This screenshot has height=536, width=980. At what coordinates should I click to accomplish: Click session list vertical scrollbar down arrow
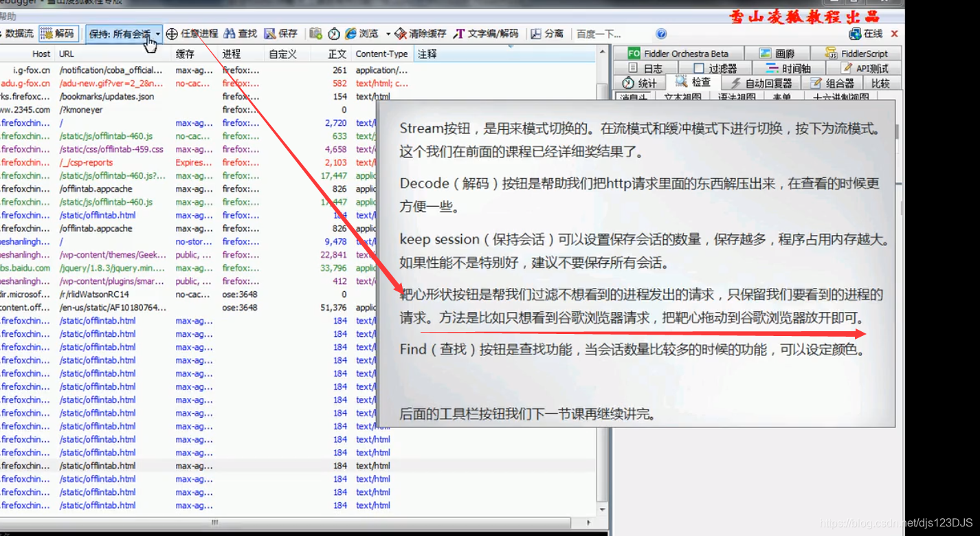click(x=603, y=511)
